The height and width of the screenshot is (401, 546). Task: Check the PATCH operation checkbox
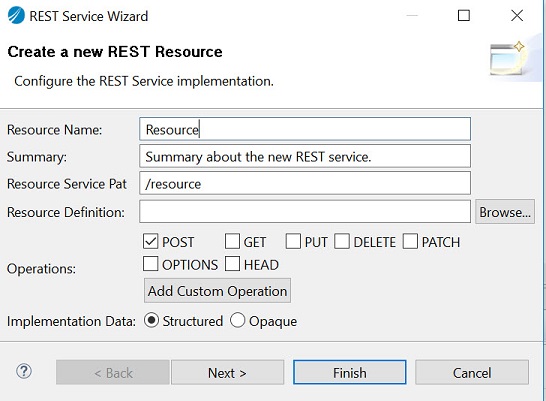tap(410, 241)
